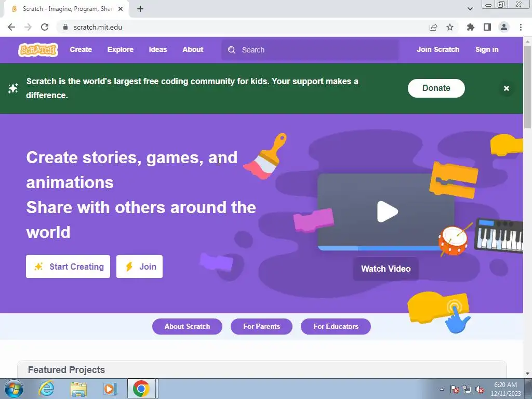The height and width of the screenshot is (399, 532).
Task: Select the Scratch browser tab
Action: [x=66, y=9]
